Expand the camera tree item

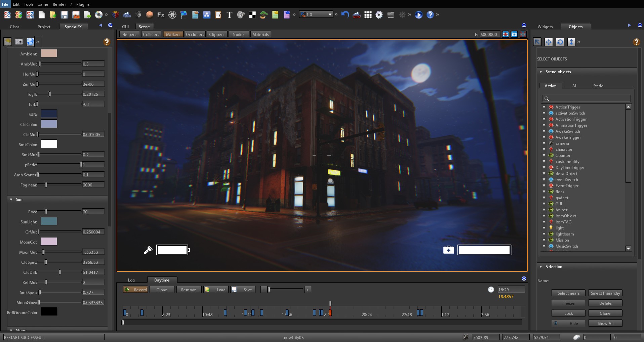coord(544,143)
